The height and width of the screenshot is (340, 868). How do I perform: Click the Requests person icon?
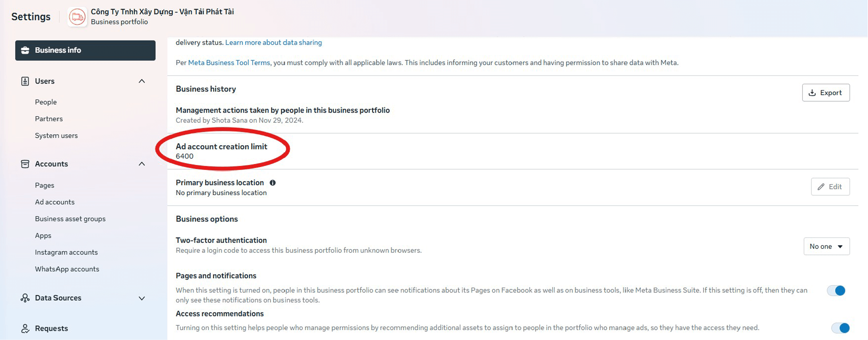pyautogui.click(x=25, y=329)
